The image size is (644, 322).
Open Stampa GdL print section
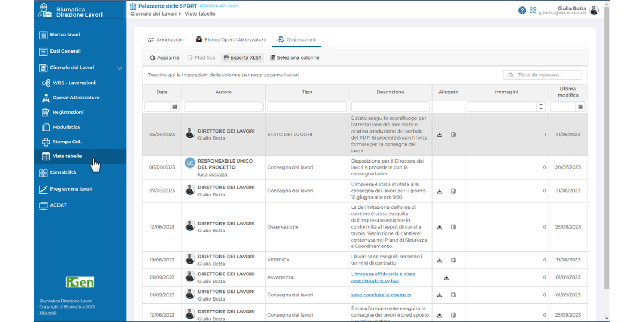(x=67, y=142)
